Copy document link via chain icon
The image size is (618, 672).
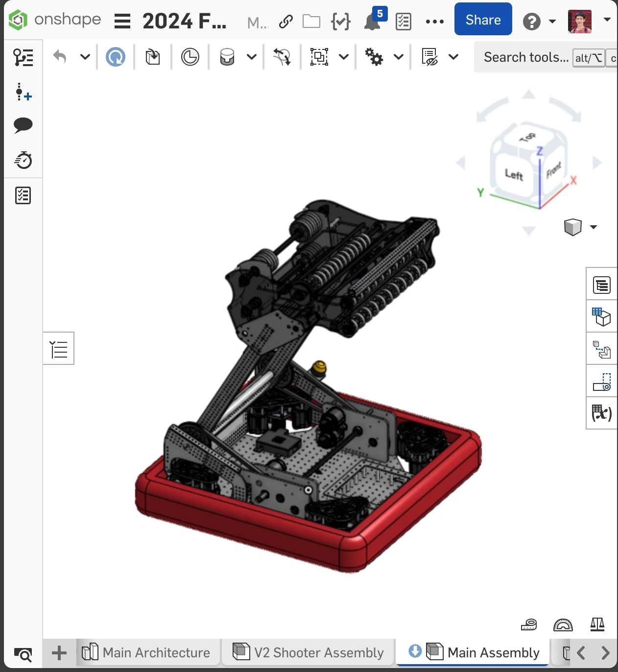pos(285,22)
